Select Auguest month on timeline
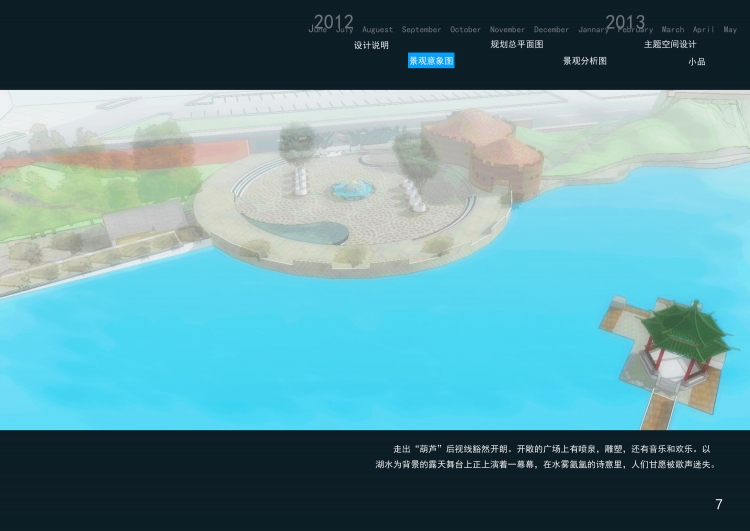 tap(377, 30)
